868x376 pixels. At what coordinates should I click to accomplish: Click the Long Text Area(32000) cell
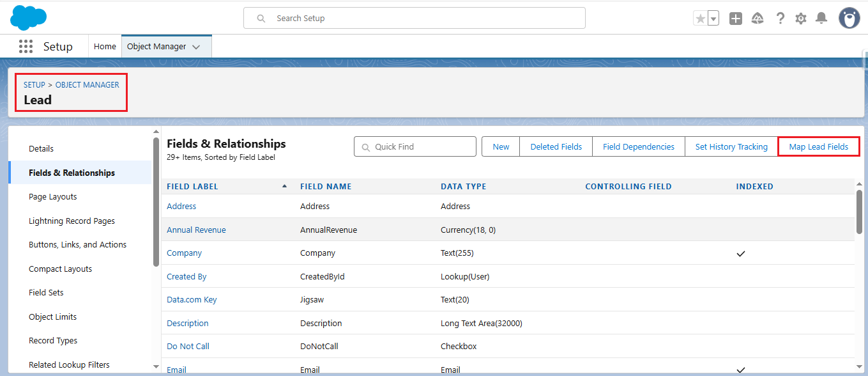click(482, 323)
